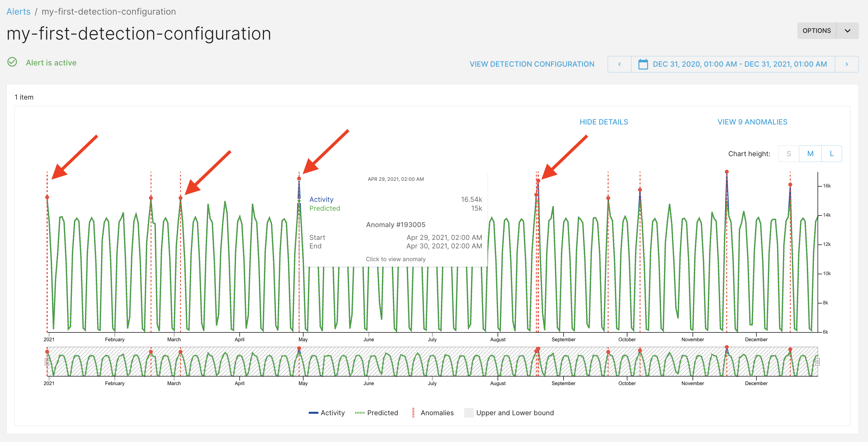Go to previous date range with left chevron

pos(619,64)
